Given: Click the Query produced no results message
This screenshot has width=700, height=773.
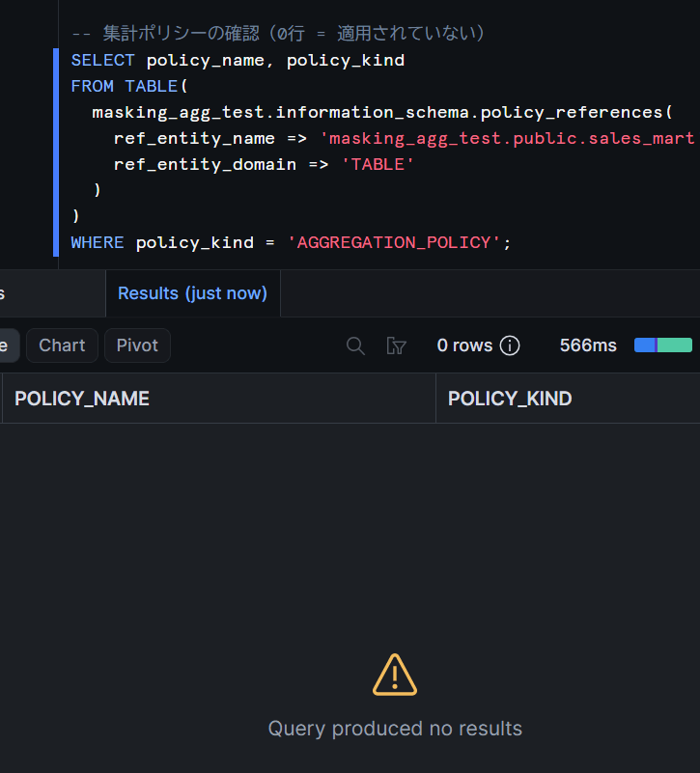Looking at the screenshot, I should click(395, 729).
